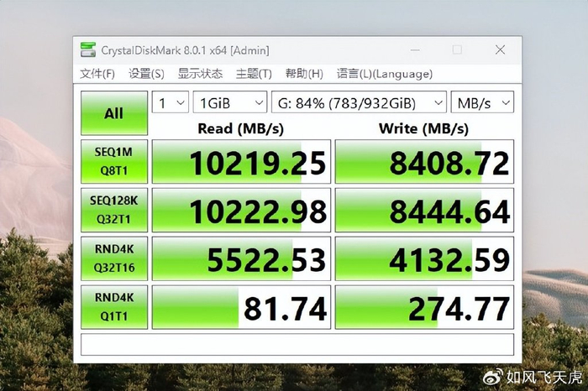Expand the MB/s unit dropdown
588x391 pixels.
pos(482,102)
